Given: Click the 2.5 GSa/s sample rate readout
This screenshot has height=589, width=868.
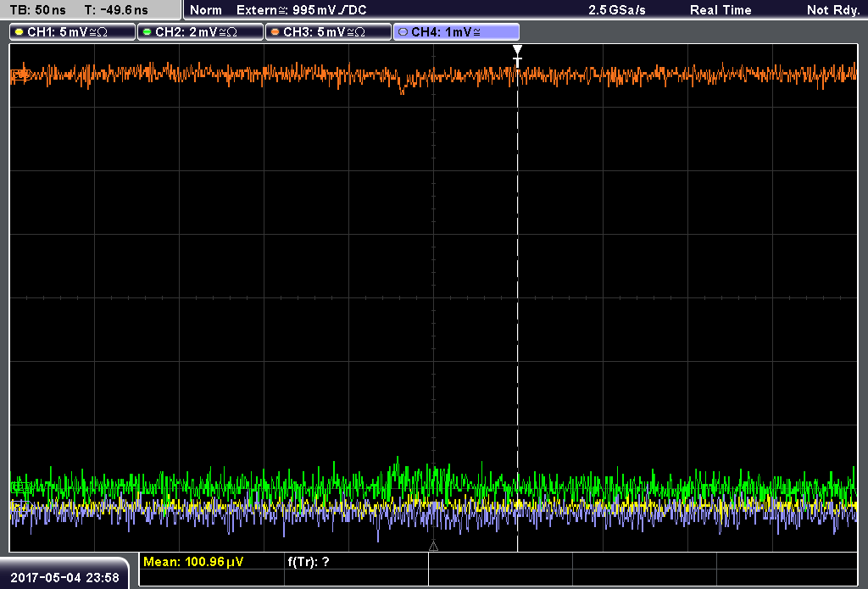Looking at the screenshot, I should click(617, 10).
